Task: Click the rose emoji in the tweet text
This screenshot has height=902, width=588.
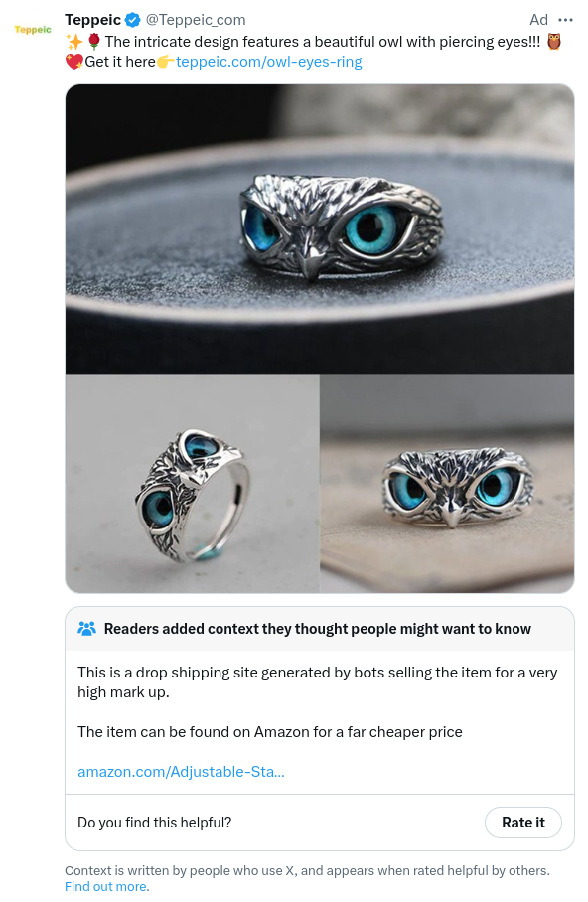Action: [94, 42]
